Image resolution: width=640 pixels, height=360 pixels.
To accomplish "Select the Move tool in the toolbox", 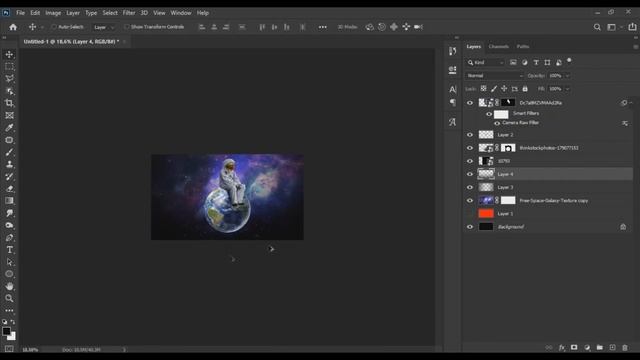I will (9, 54).
